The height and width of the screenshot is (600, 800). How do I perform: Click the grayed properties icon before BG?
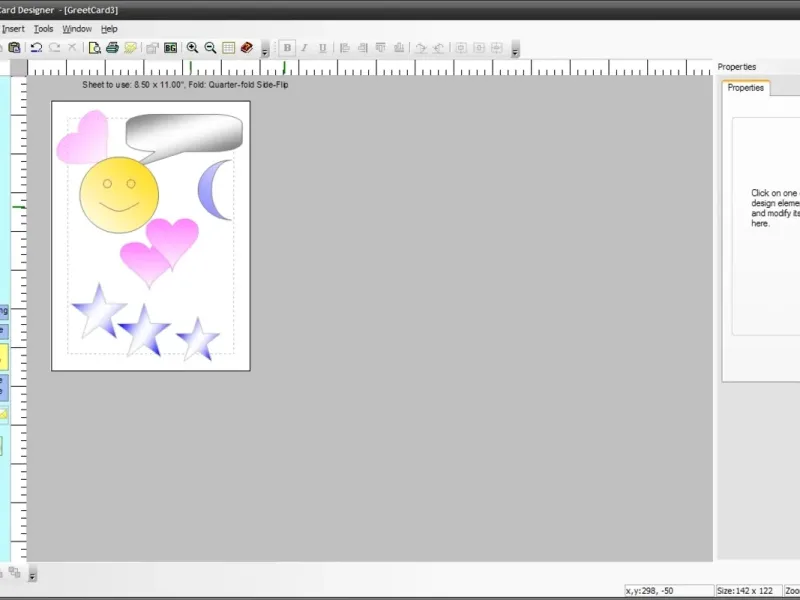click(152, 48)
